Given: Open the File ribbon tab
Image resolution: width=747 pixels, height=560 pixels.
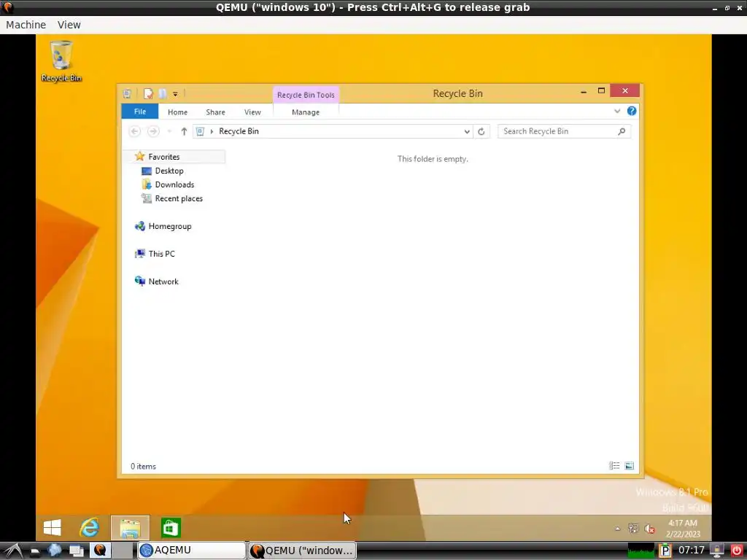Looking at the screenshot, I should point(139,112).
